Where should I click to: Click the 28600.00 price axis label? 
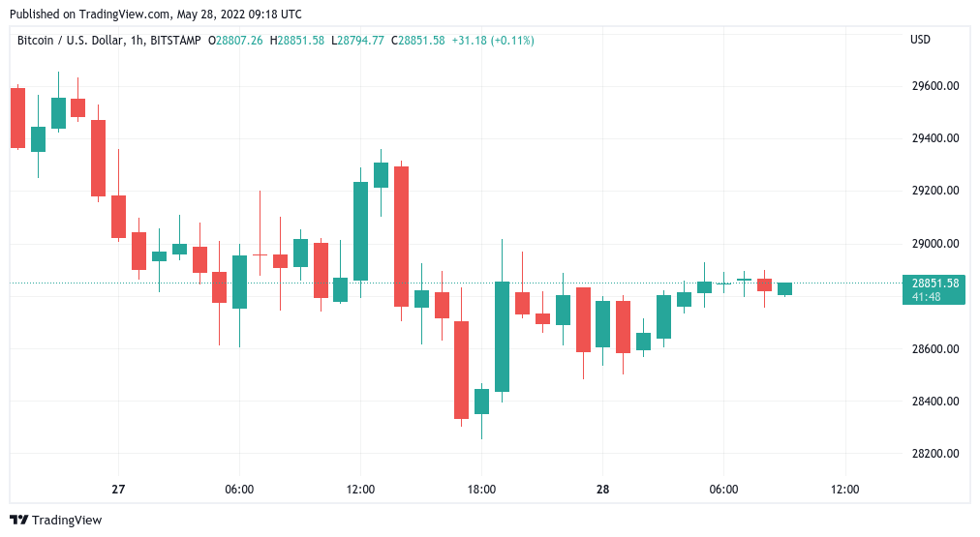[935, 349]
